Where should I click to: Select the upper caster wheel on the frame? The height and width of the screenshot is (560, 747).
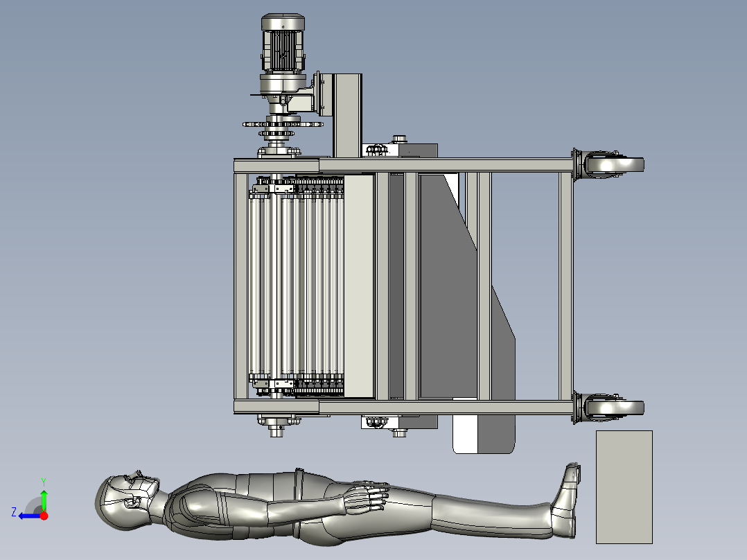(608, 164)
